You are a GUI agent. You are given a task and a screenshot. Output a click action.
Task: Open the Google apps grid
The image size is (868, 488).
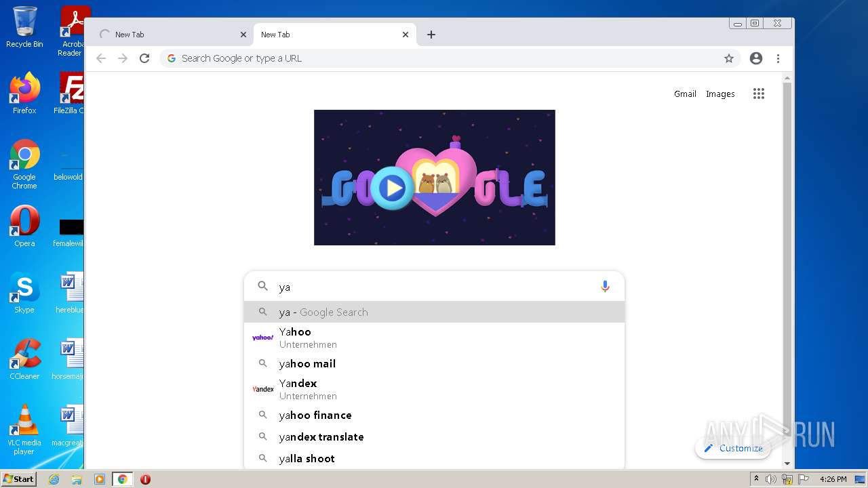pyautogui.click(x=759, y=94)
